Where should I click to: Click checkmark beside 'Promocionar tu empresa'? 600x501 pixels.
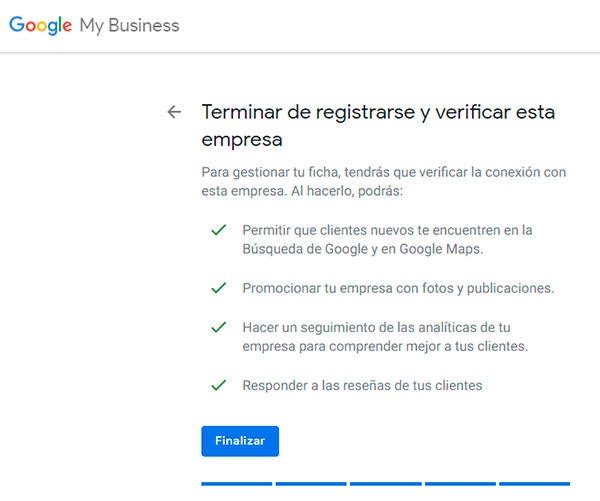[x=218, y=288]
